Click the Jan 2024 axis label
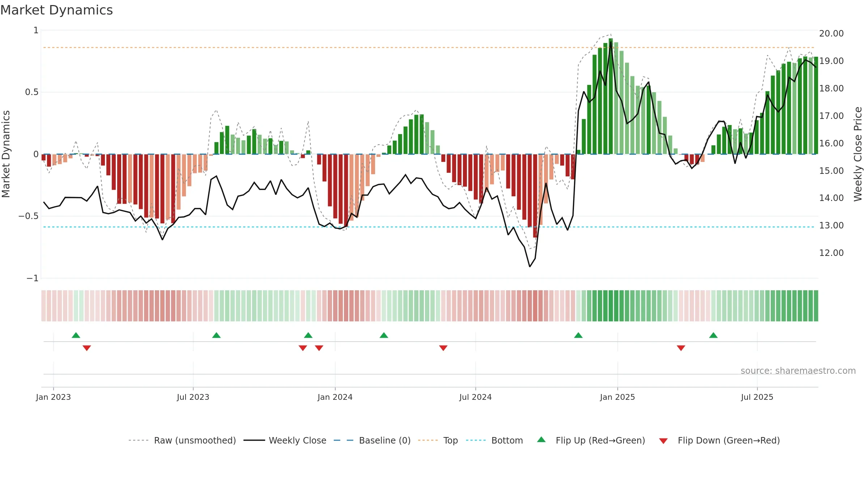Image resolution: width=868 pixels, height=488 pixels. 335,397
